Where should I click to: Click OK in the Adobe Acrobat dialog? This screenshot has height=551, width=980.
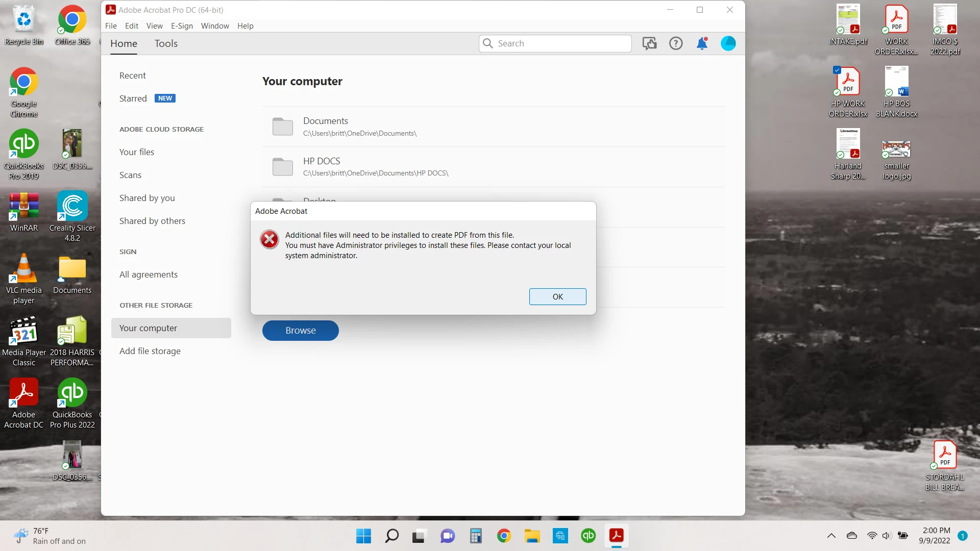point(557,296)
